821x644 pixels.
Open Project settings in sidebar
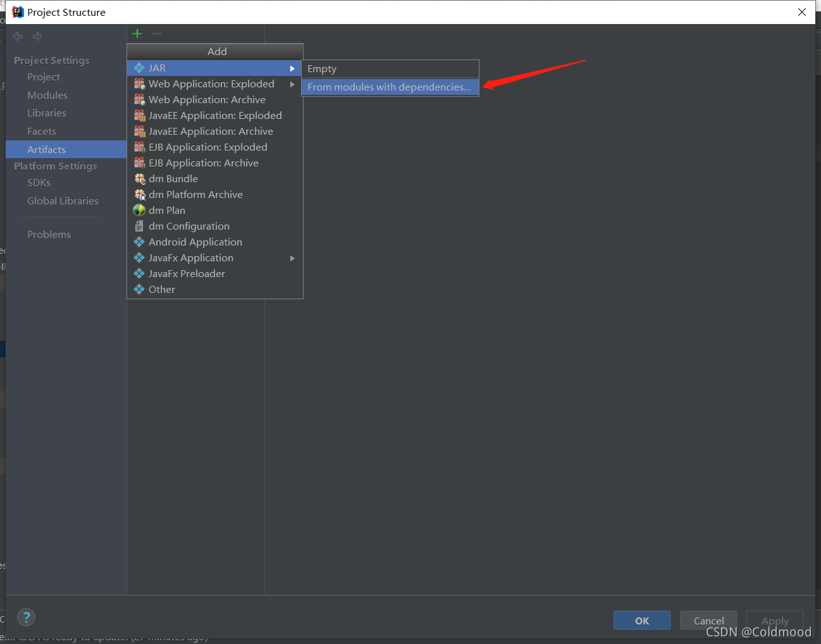44,77
